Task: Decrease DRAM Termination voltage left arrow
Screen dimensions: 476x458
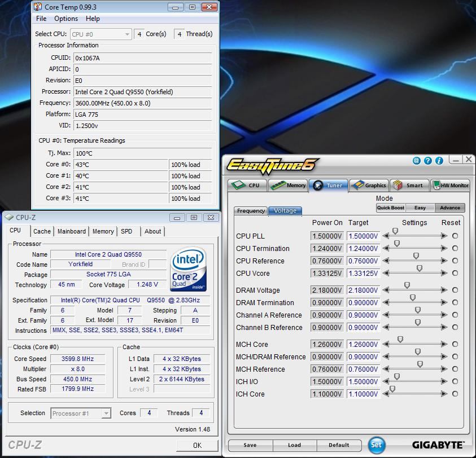Action: (386, 303)
